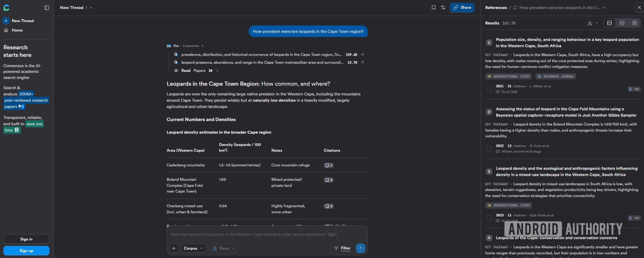Open citation 1 for Cederberg mountains
This screenshot has width=644, height=258.
tap(328, 165)
